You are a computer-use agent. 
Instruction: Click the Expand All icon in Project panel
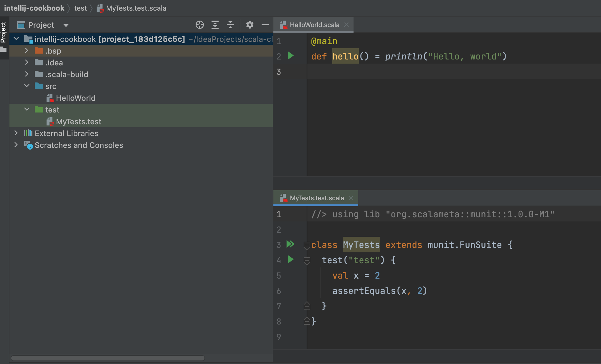coord(215,25)
